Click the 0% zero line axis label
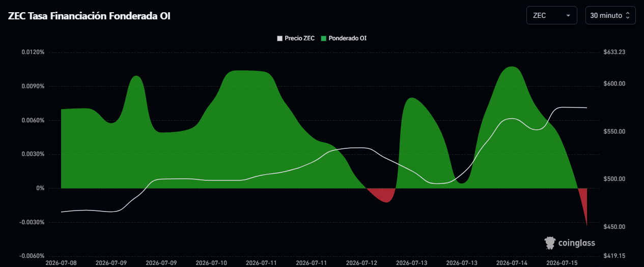 coord(40,189)
